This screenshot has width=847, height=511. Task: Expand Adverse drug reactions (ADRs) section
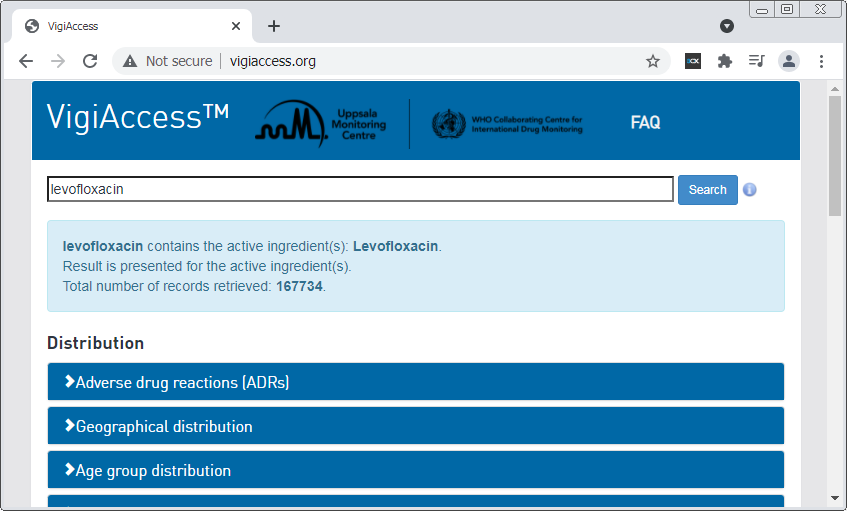415,382
